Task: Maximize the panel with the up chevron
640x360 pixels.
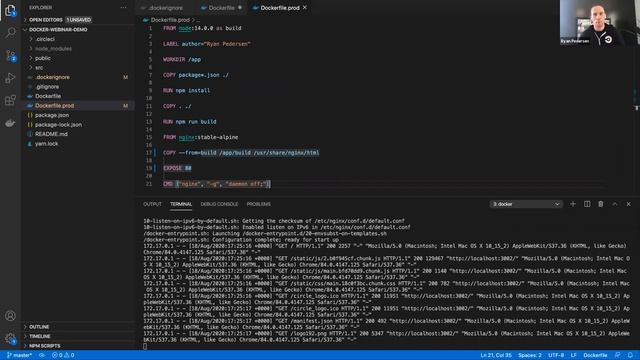Action: 615,204
